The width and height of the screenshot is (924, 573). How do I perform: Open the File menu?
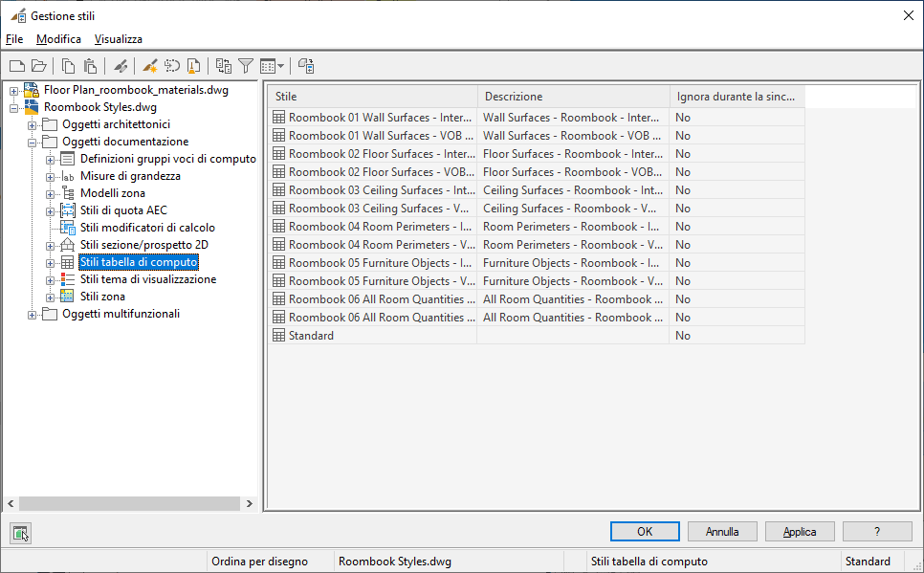[x=14, y=39]
